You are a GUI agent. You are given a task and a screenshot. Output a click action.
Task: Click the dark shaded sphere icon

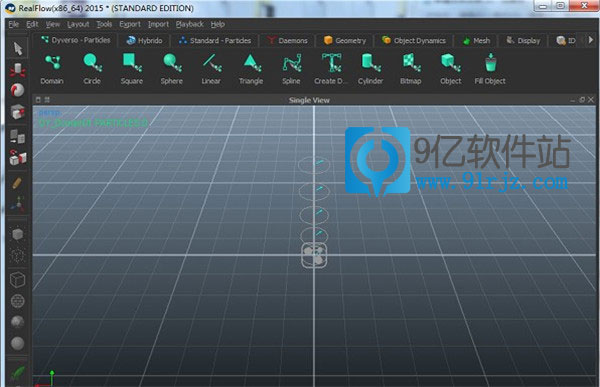point(17,322)
